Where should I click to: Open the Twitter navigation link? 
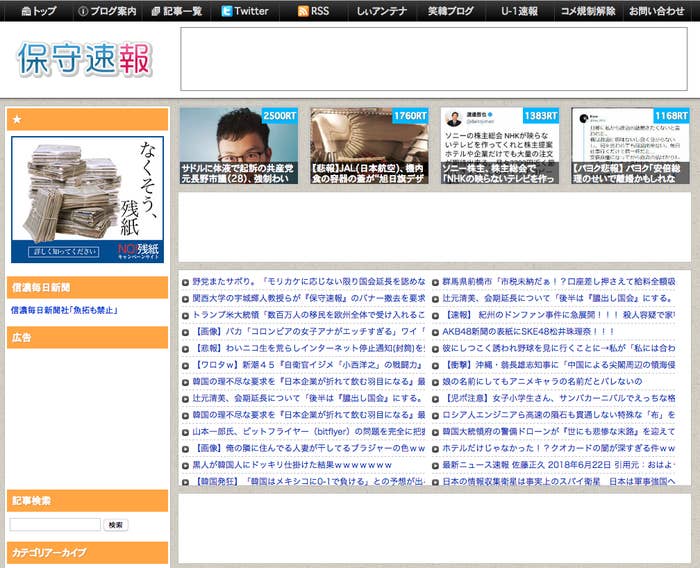click(x=245, y=11)
